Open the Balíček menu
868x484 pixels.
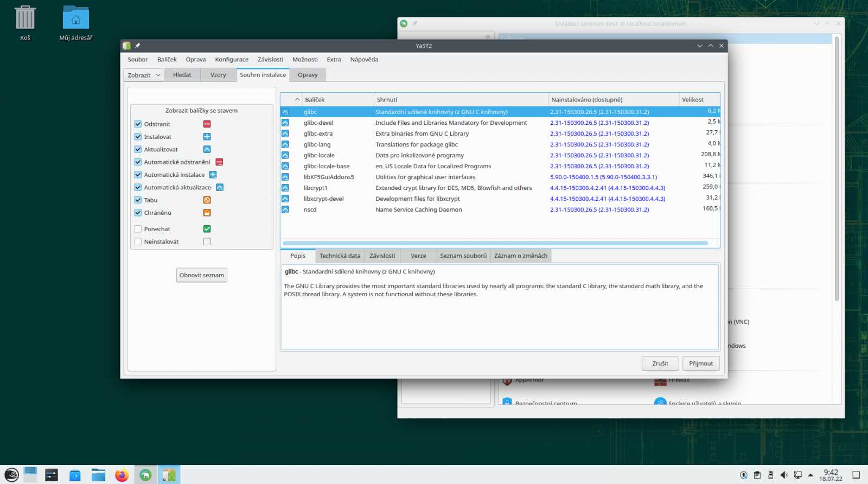coord(167,60)
